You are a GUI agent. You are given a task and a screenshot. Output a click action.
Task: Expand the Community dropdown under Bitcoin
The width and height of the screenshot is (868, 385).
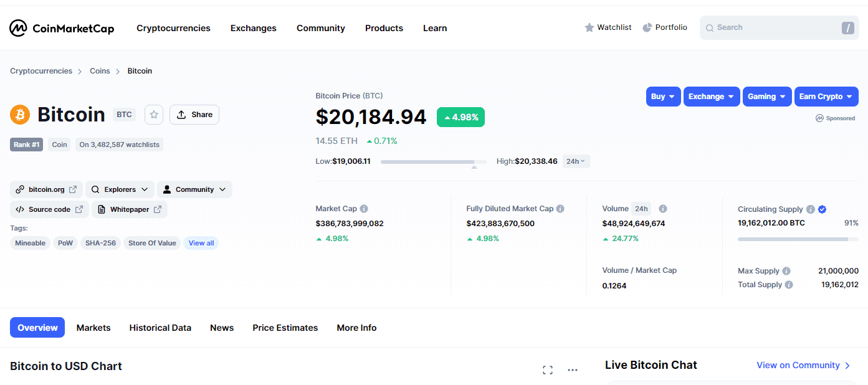194,189
